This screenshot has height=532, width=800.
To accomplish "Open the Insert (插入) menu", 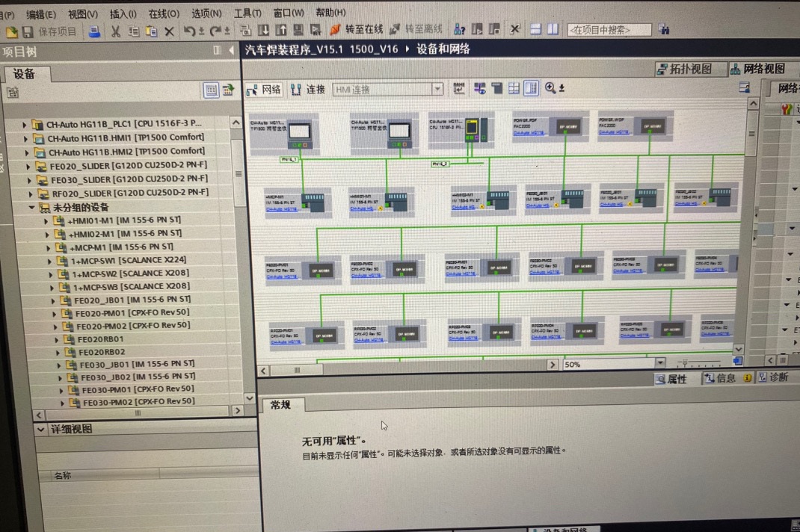I will (123, 14).
